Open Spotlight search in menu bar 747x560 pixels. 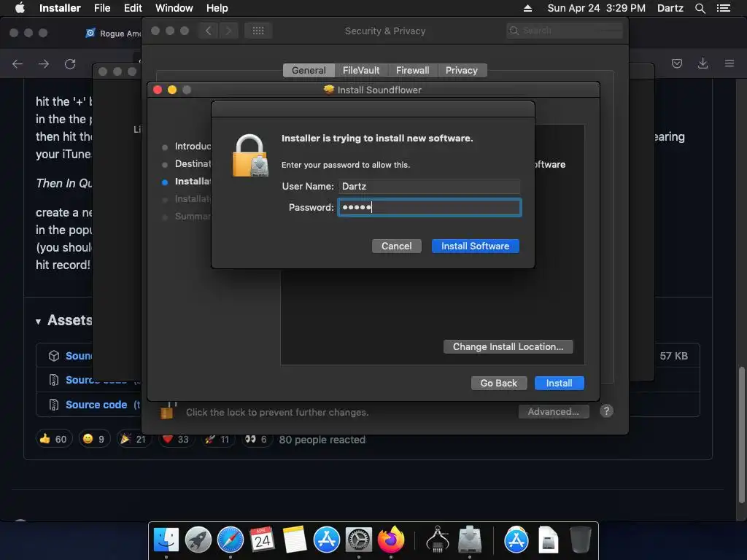point(700,8)
